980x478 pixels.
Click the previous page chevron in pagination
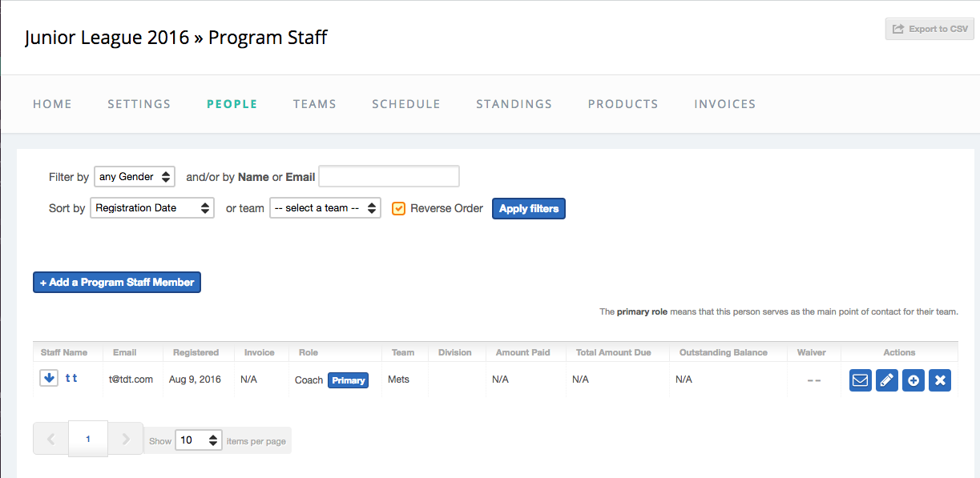pos(50,439)
